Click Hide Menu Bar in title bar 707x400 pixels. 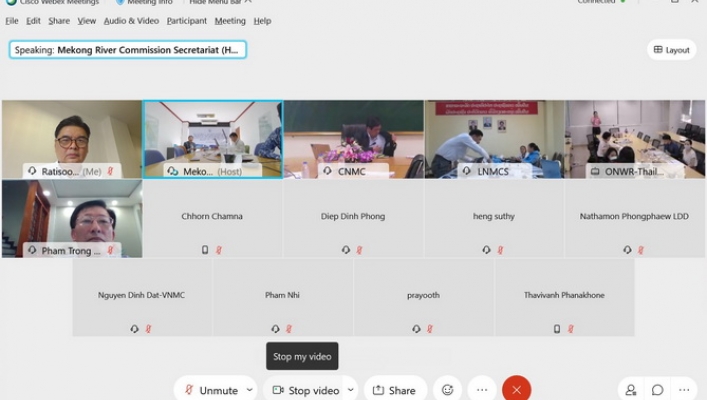pos(220,2)
